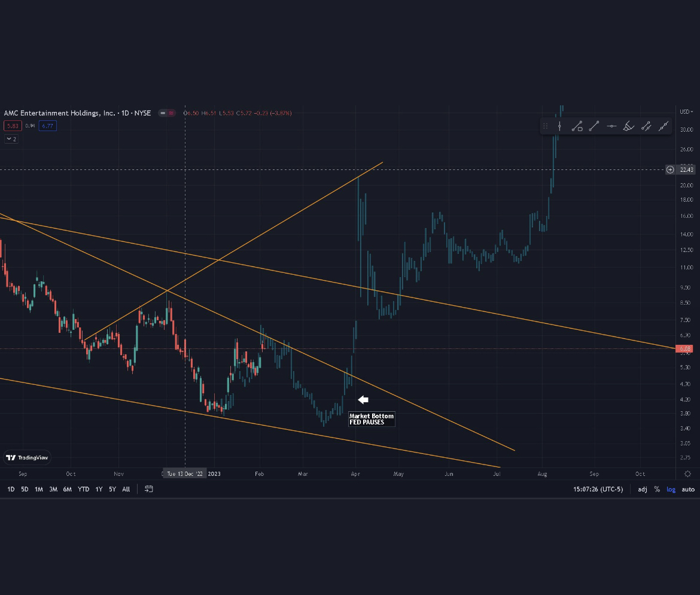
Task: Switch range to 1Y
Action: [99, 489]
